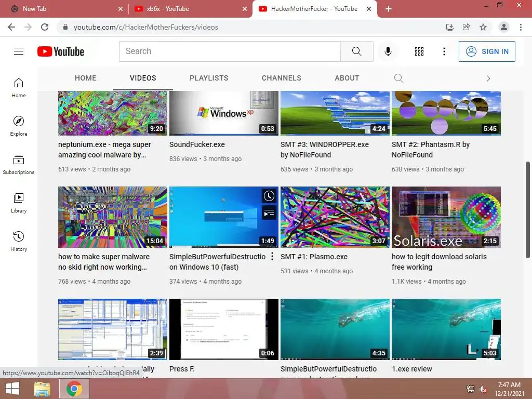Click the page vertical scrollbar
The height and width of the screenshot is (399, 532).
pos(528,210)
